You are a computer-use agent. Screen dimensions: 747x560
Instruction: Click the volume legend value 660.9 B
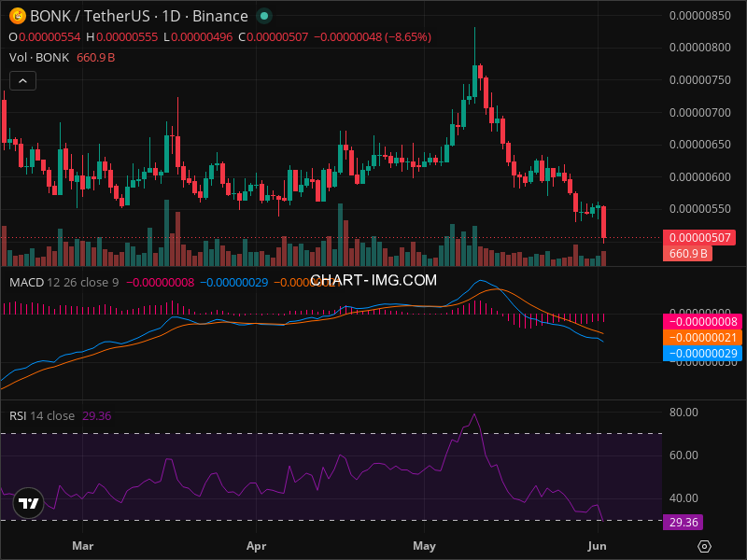[x=96, y=58]
